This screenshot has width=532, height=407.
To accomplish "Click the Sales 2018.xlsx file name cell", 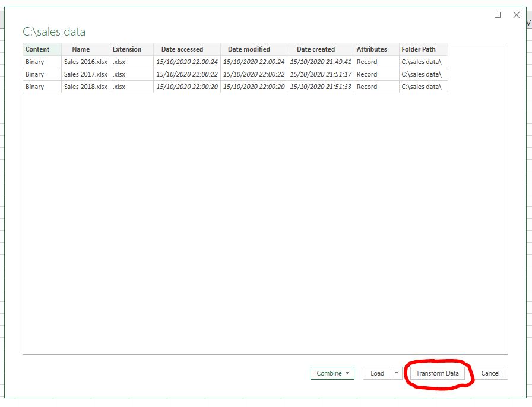I will [85, 87].
